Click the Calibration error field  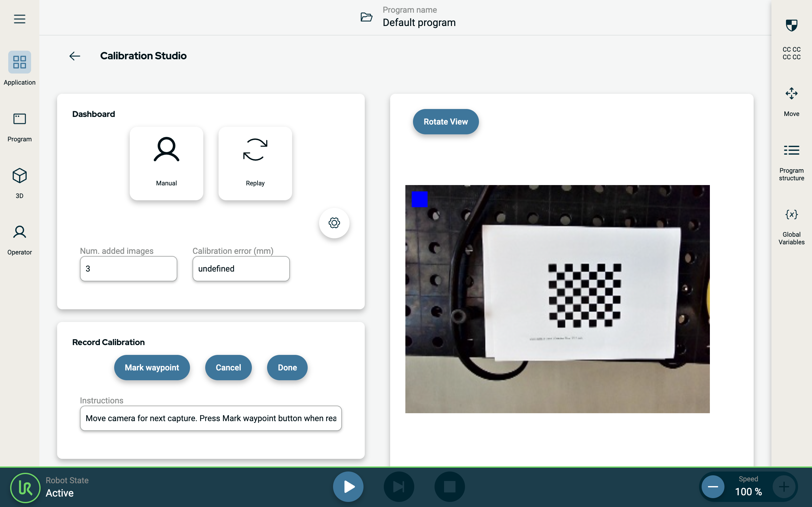(x=240, y=269)
